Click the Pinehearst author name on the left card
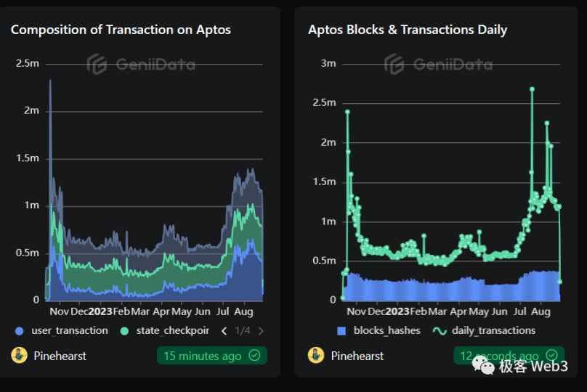 [x=60, y=356]
